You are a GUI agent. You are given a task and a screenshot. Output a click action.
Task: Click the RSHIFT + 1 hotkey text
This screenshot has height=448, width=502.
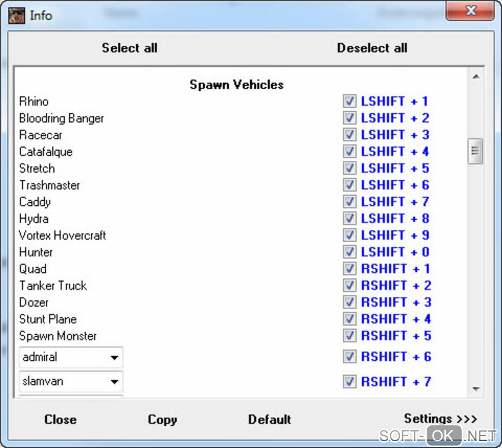396,269
